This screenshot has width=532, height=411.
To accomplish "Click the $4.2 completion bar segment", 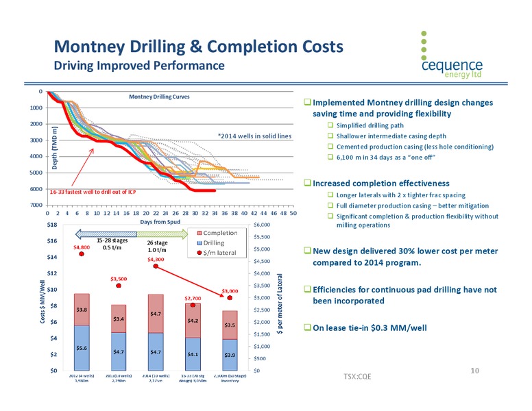I will click(x=193, y=321).
